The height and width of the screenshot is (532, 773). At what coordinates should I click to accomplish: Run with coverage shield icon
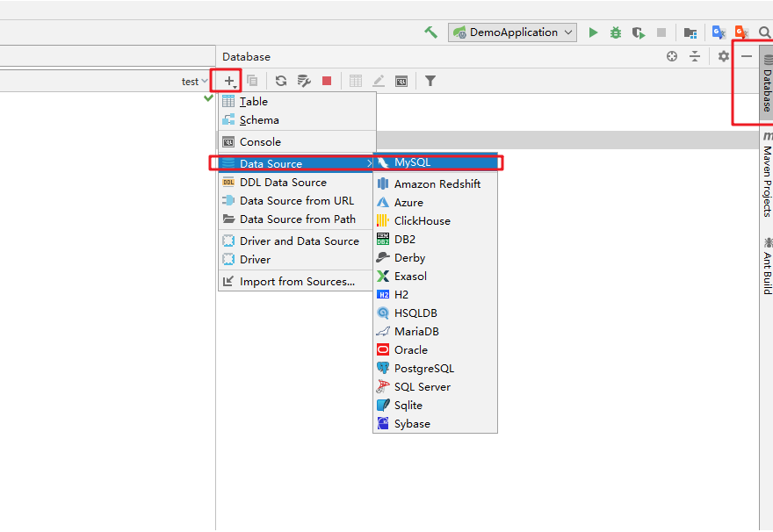(x=639, y=32)
